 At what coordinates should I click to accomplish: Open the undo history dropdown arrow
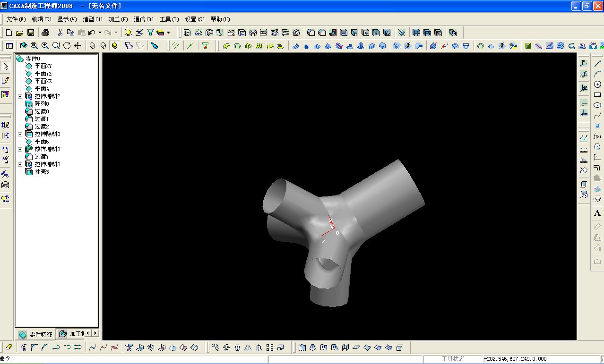point(100,33)
